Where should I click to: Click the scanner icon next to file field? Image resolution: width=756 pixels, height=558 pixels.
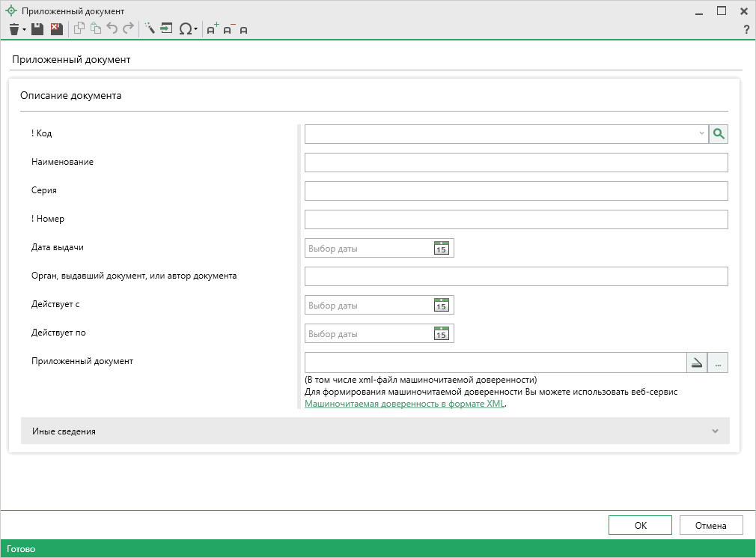697,363
